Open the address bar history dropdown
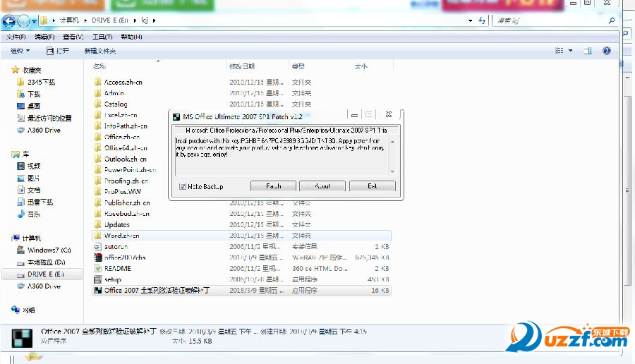The height and width of the screenshot is (364, 635). click(470, 20)
